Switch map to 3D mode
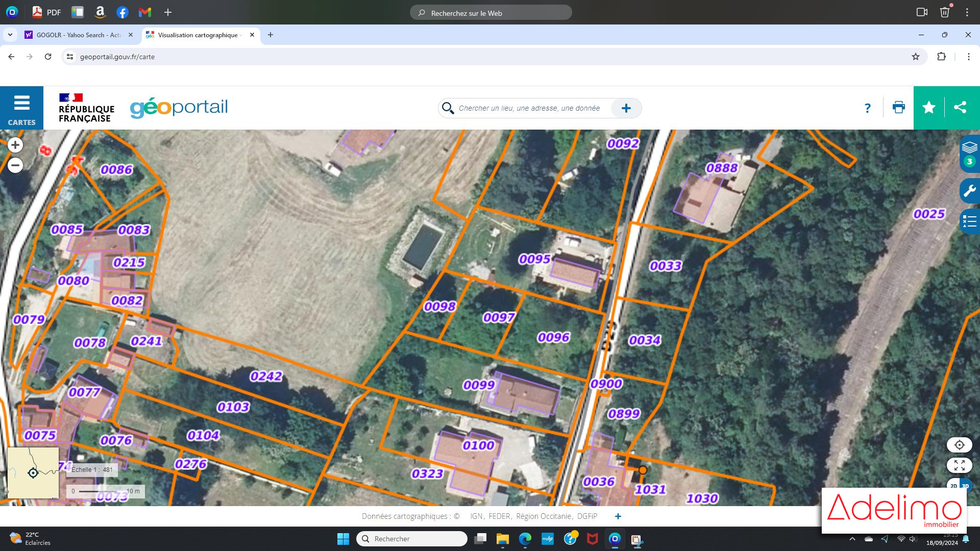This screenshot has height=551, width=980. pos(965,486)
